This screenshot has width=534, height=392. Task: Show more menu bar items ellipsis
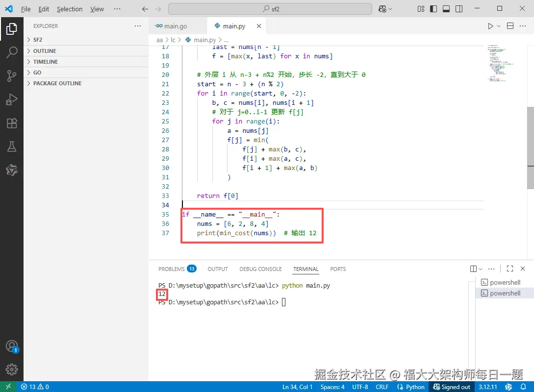[117, 9]
